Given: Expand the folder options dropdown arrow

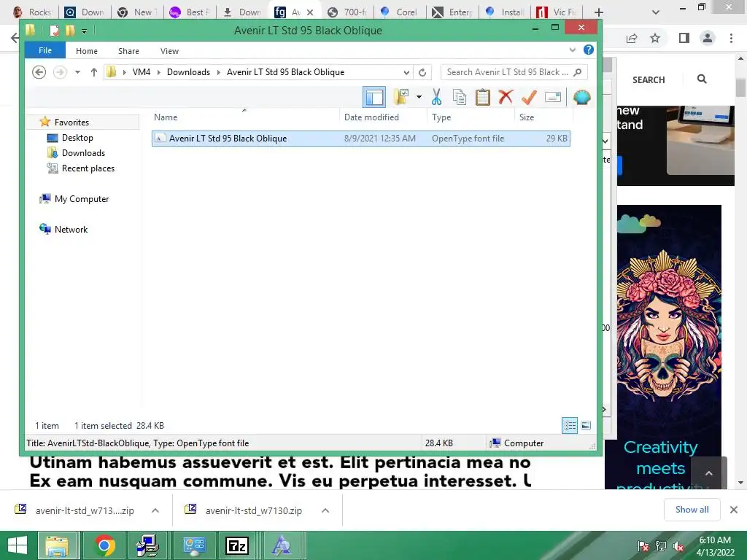Looking at the screenshot, I should point(419,97).
